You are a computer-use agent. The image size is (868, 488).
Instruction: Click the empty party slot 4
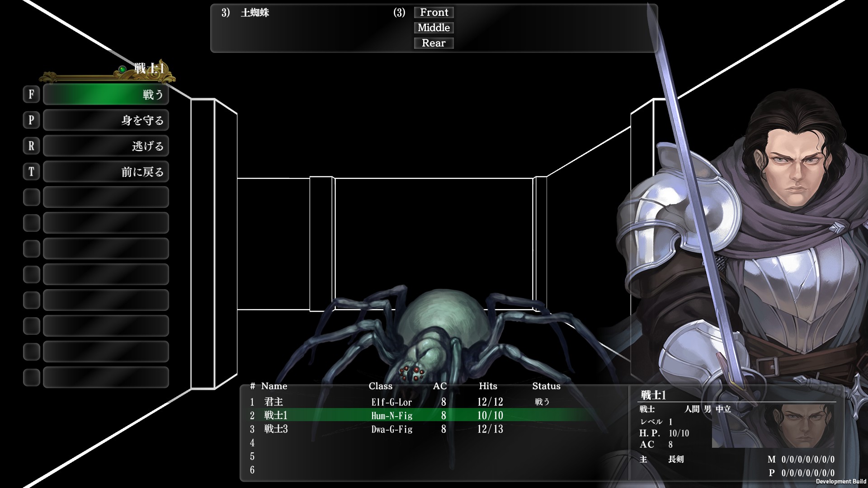(x=252, y=443)
